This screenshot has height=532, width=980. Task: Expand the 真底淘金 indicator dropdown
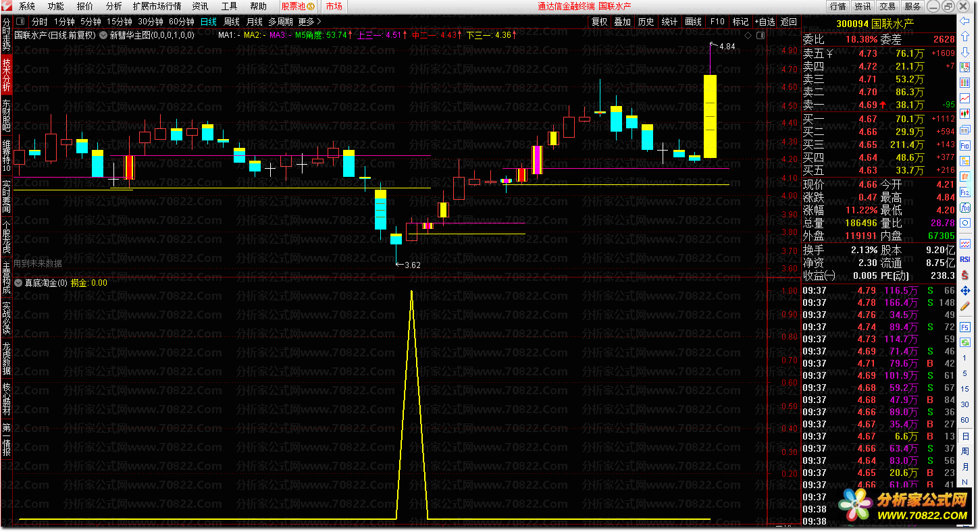pyautogui.click(x=19, y=283)
